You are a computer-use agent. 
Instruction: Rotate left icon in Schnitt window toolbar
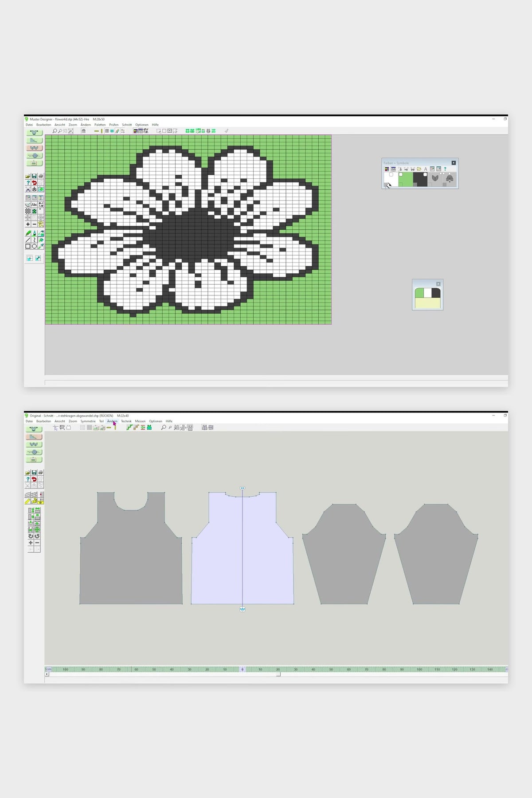tap(31, 536)
